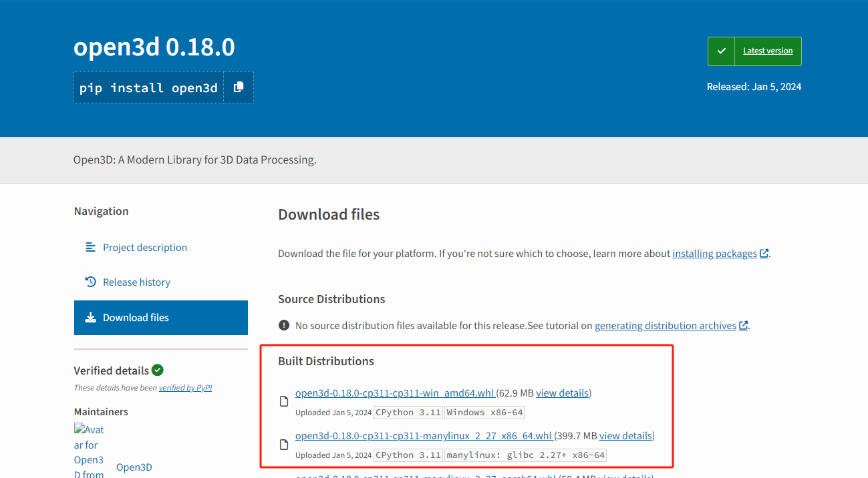Click external link icon after distribution archives

743,326
